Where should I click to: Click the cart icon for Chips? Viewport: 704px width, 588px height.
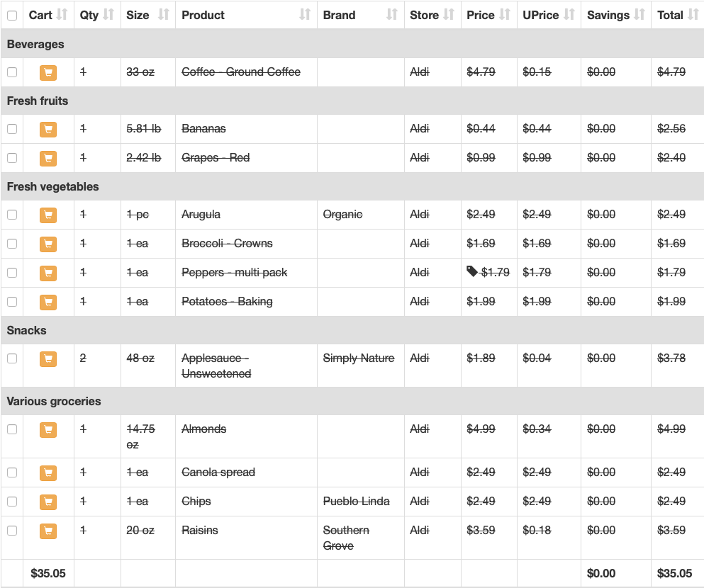click(x=48, y=502)
